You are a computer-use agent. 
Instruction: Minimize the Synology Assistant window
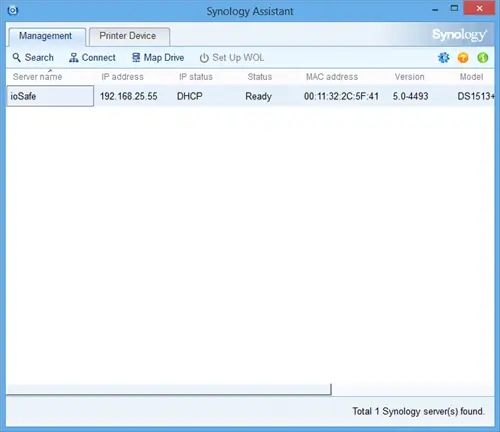435,9
